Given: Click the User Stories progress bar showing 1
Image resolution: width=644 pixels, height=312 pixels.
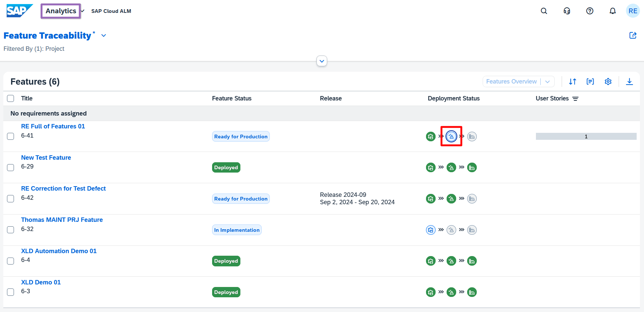Looking at the screenshot, I should (586, 136).
